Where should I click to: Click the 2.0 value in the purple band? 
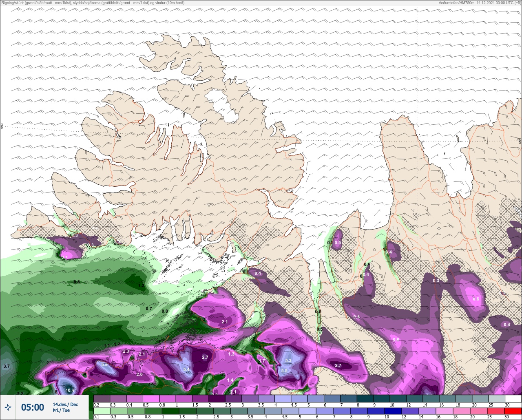point(139,374)
